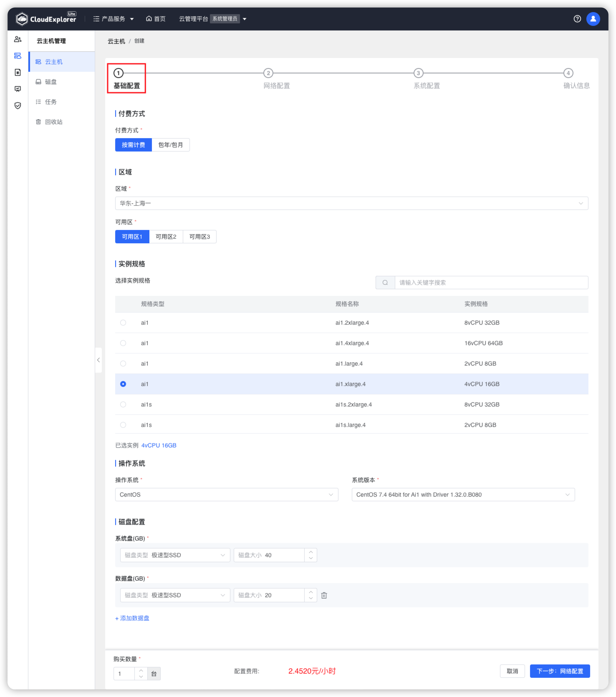The width and height of the screenshot is (616, 697).
Task: Click the instance keyword search field
Action: point(491,283)
